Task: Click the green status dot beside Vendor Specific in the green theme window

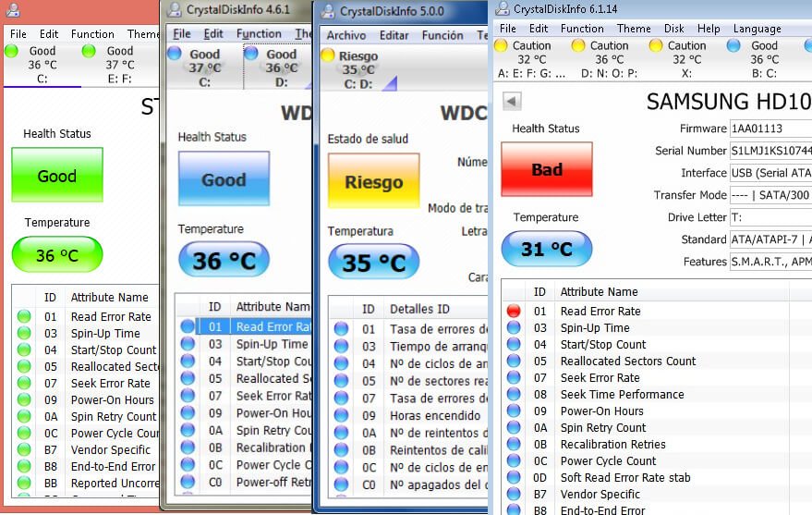Action: [24, 449]
